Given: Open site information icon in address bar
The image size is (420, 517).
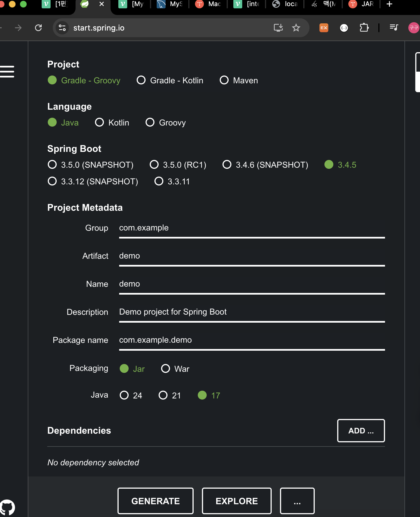Looking at the screenshot, I should pyautogui.click(x=62, y=28).
